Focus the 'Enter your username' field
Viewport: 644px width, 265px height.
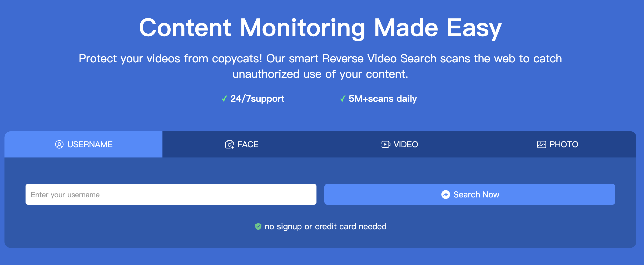171,194
